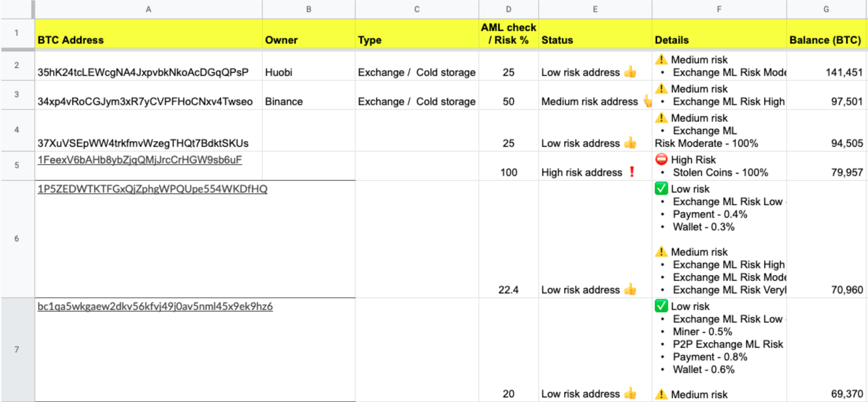Image resolution: width=868 pixels, height=402 pixels.
Task: Open the bc1qa5wkgaew2dkv56kfvj49j0av5nml45x9ek9hz6 link
Action: (x=155, y=306)
